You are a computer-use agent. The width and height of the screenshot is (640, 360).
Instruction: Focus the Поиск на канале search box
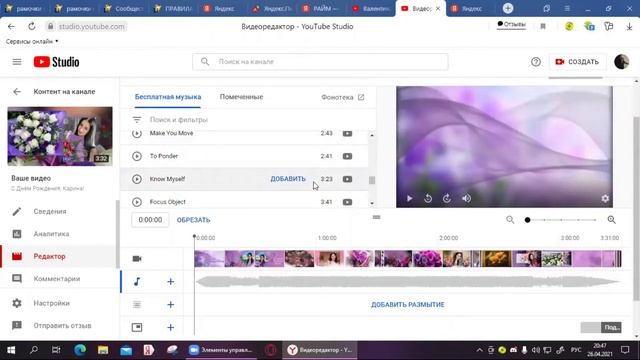pos(320,62)
